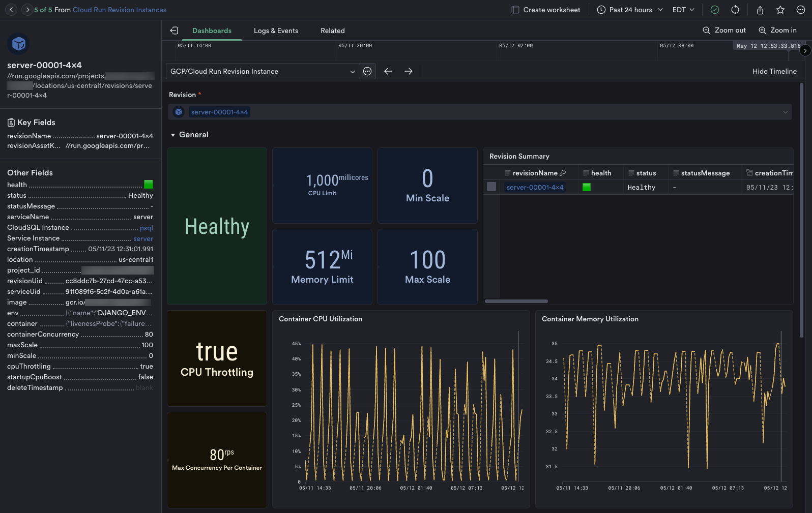Click Container CPU Utilization chart title

pos(321,319)
